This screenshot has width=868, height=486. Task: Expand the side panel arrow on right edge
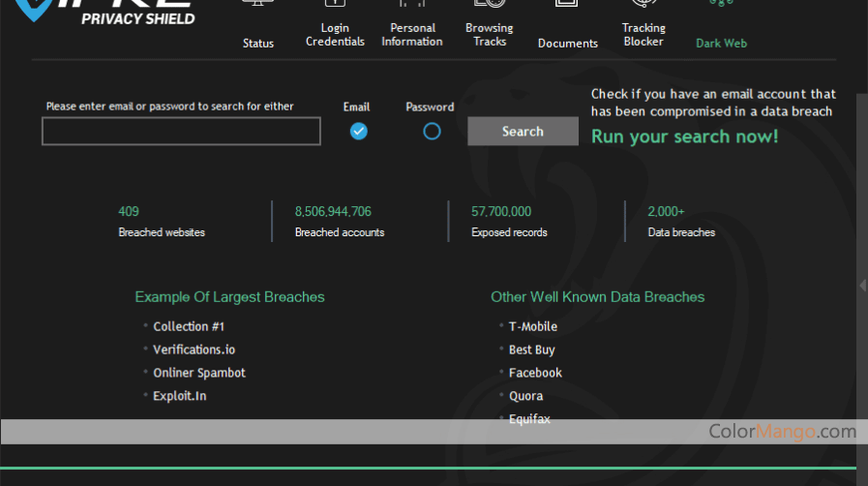tap(862, 285)
